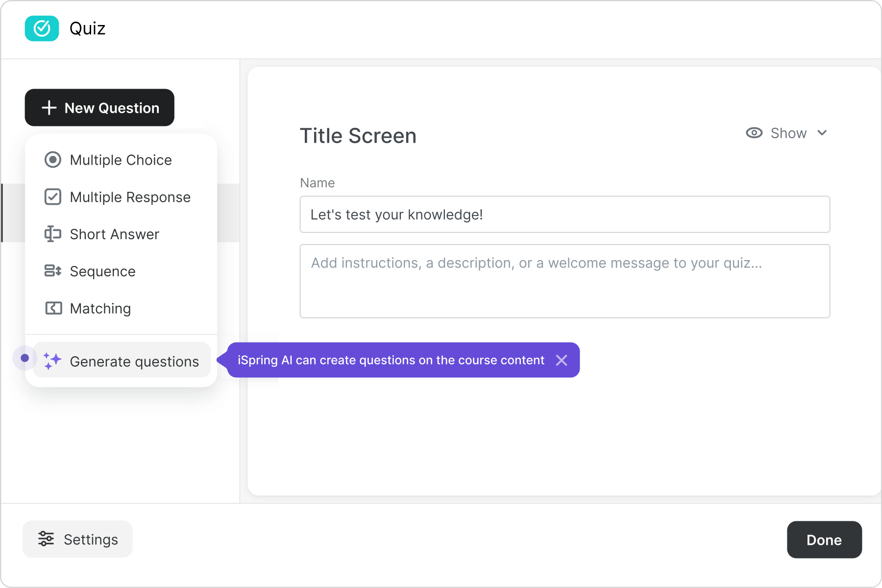Viewport: 882px width, 588px height.
Task: Click the instructions description text area
Action: pyautogui.click(x=564, y=281)
